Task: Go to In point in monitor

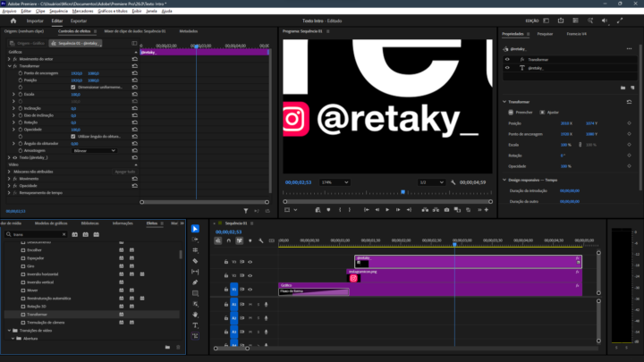Action: [x=367, y=210]
